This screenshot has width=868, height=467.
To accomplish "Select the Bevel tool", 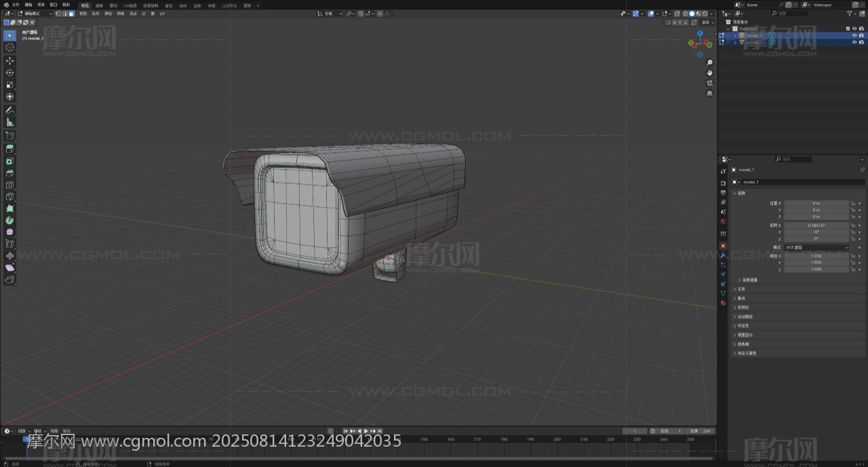I will point(9,172).
